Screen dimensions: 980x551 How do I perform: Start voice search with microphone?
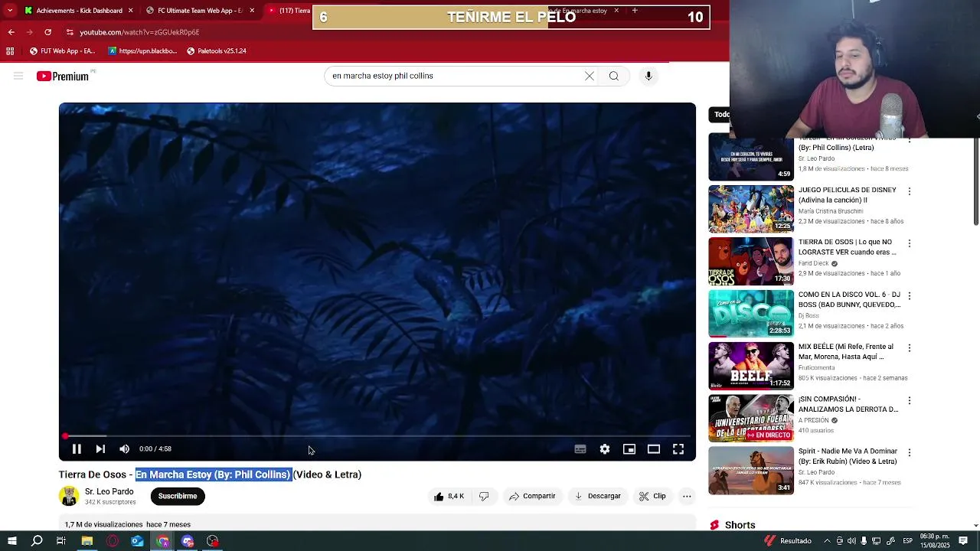point(648,76)
